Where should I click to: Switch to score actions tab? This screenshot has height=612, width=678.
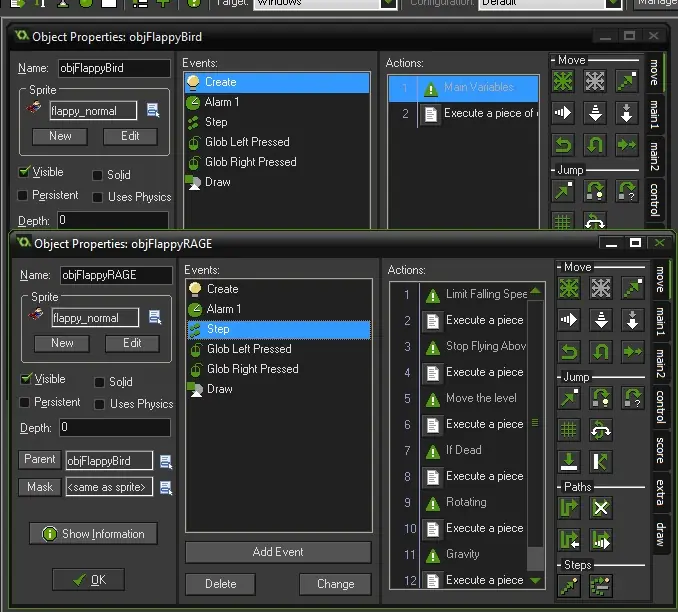pos(660,451)
